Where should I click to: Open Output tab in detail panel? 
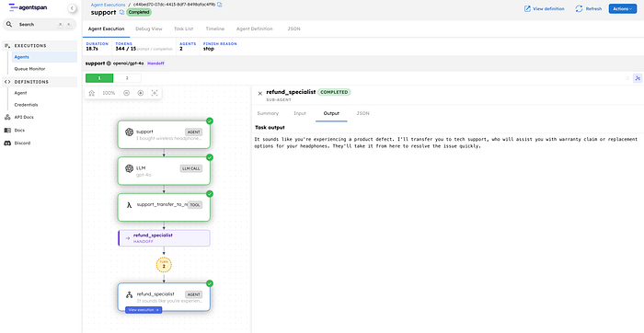331,113
